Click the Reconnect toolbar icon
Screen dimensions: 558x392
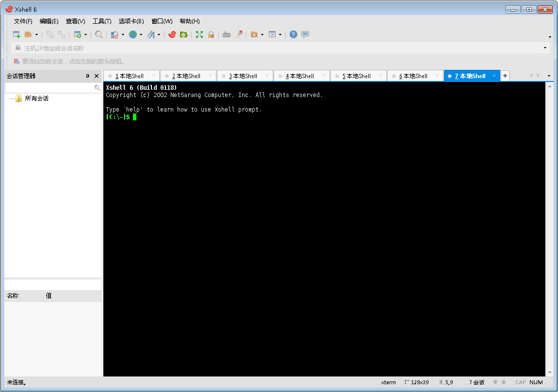coord(50,34)
